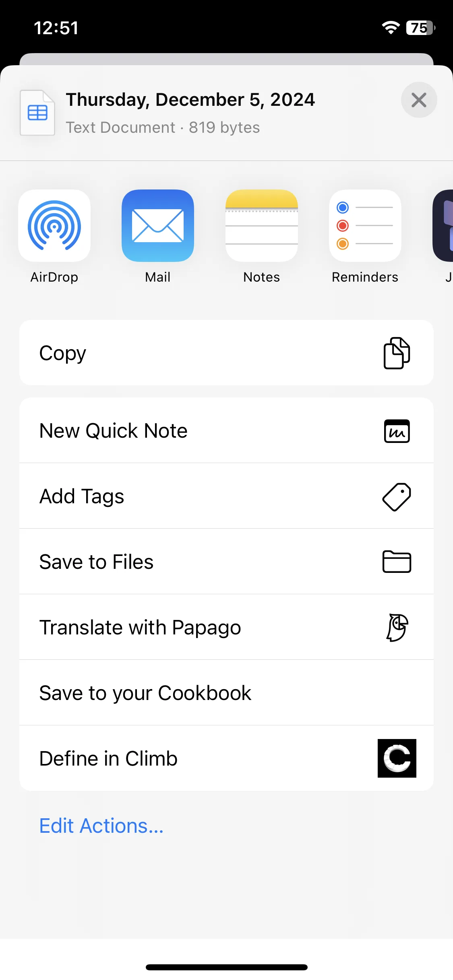Click the Climb app C icon
Image resolution: width=453 pixels, height=980 pixels.
[x=397, y=758]
